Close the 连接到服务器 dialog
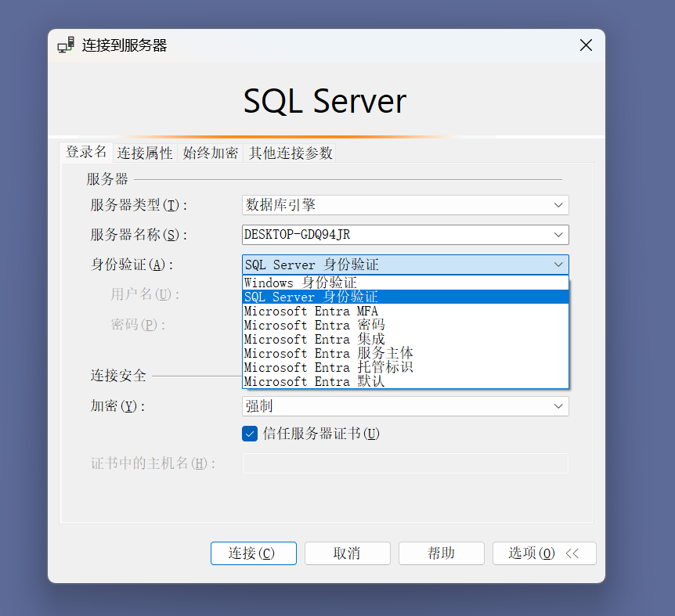 (586, 45)
